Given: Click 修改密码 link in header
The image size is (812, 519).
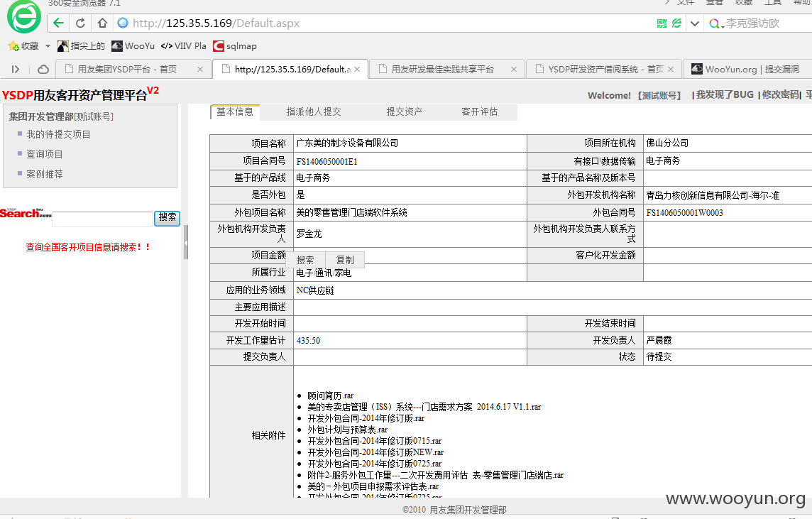Looking at the screenshot, I should (x=780, y=95).
